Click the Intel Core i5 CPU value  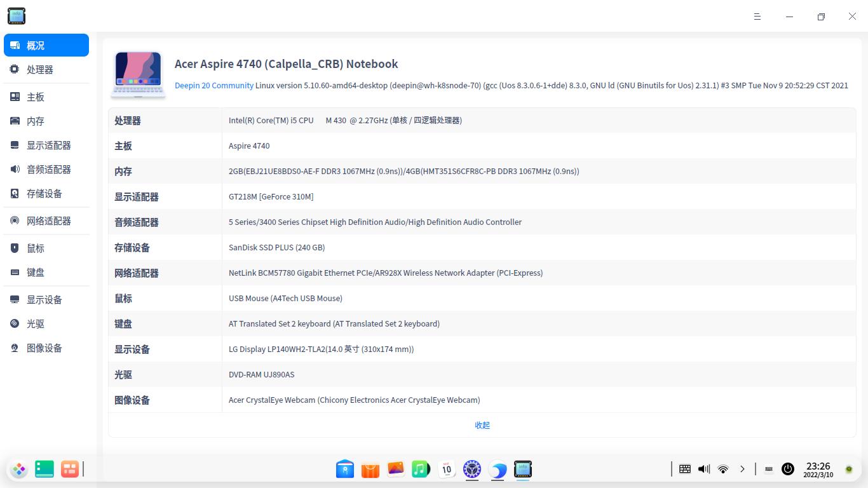pyautogui.click(x=345, y=120)
